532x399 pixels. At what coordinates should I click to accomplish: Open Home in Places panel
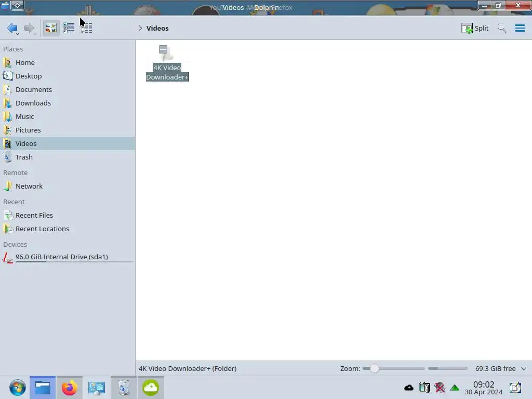(x=68, y=62)
